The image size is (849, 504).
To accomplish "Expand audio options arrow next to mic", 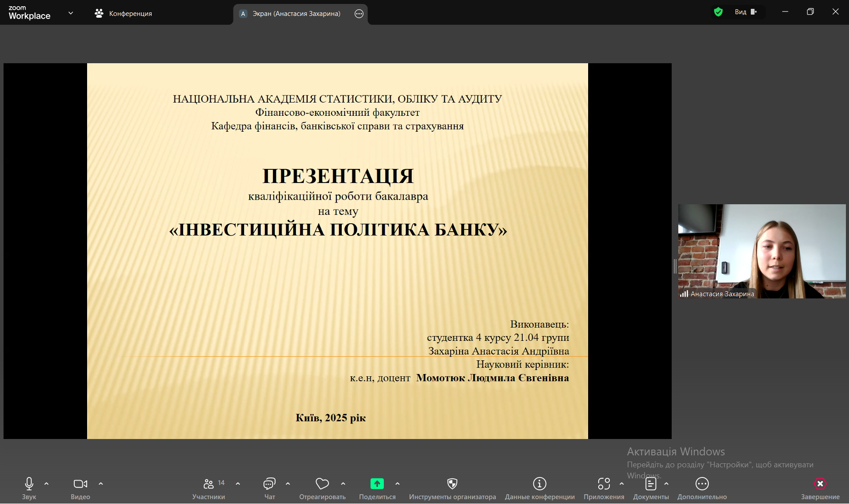I will click(x=46, y=484).
